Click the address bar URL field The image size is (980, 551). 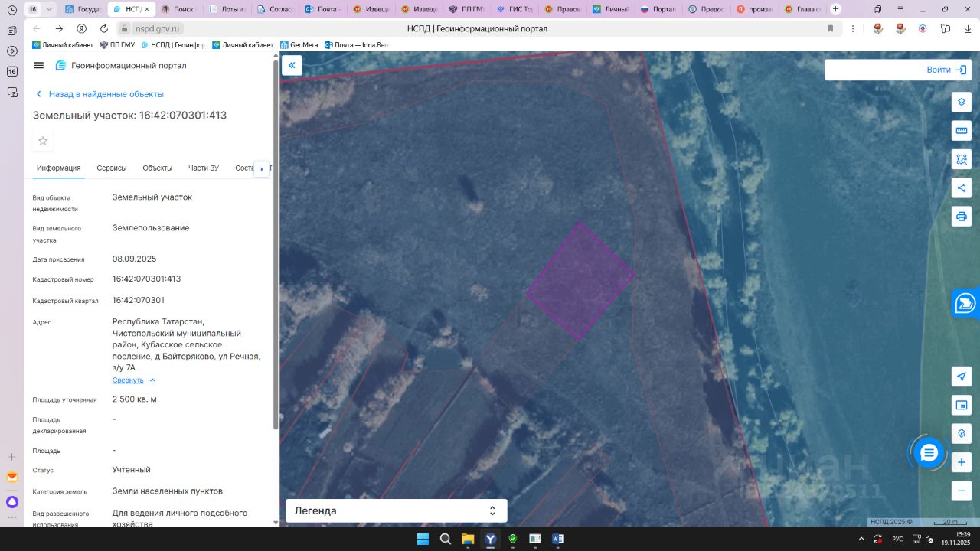(478, 28)
